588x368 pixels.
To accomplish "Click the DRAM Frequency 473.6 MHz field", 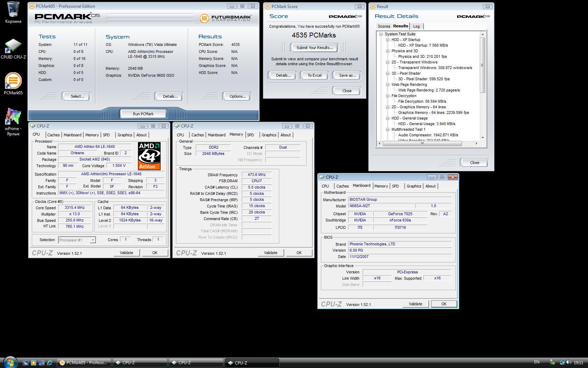I will coord(257,175).
